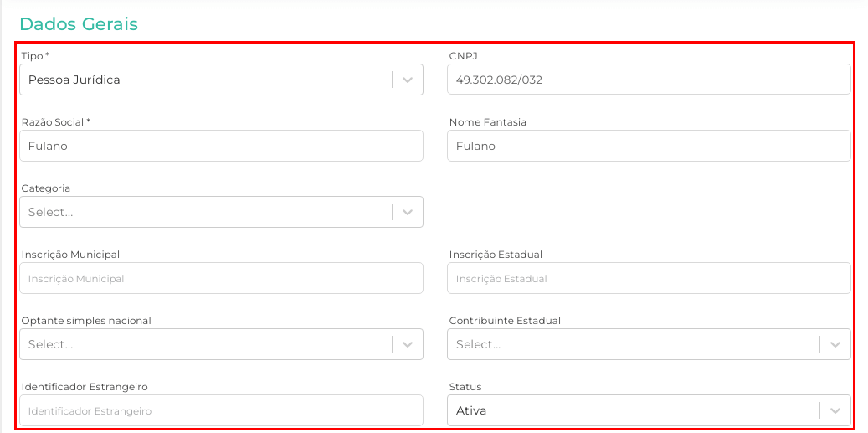The height and width of the screenshot is (433, 868).
Task: Expand Optante simples nacional using its chevron
Action: (408, 344)
